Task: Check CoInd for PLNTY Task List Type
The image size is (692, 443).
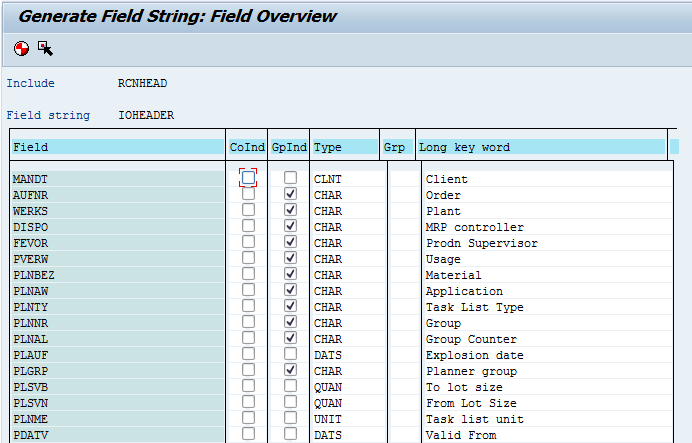Action: [x=248, y=306]
